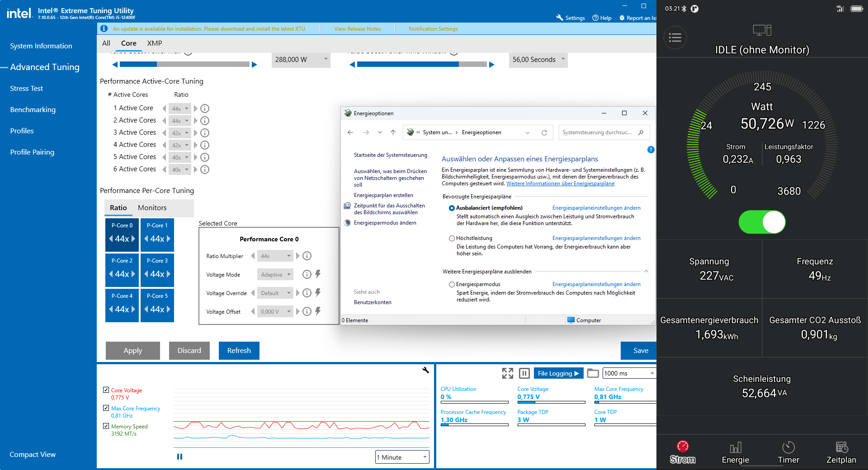This screenshot has height=470, width=868.
Task: Click the Discard button
Action: (x=189, y=351)
